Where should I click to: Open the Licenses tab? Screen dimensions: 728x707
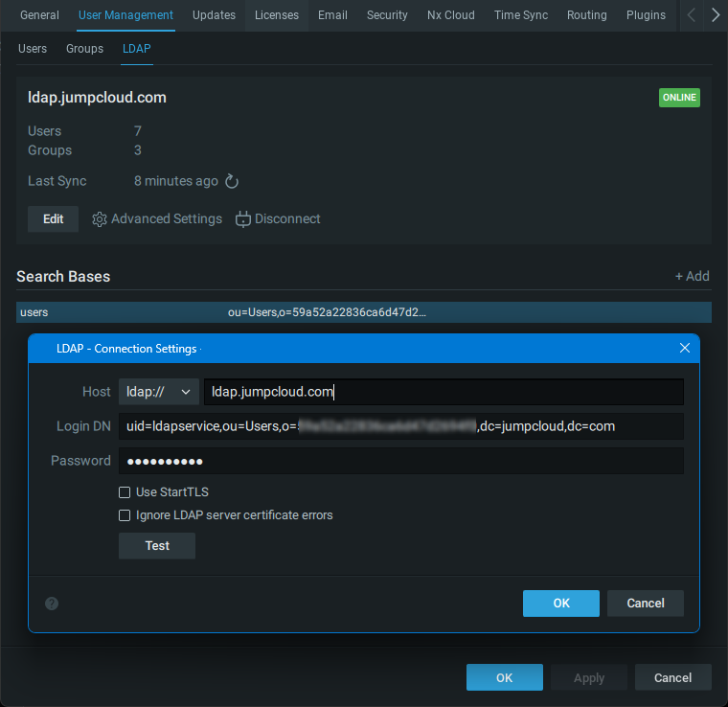click(x=277, y=15)
